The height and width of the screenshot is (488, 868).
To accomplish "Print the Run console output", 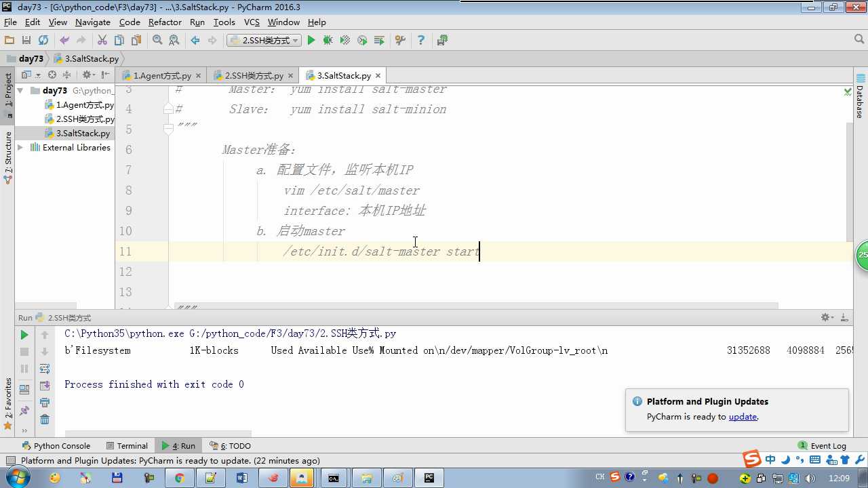I will tap(45, 403).
